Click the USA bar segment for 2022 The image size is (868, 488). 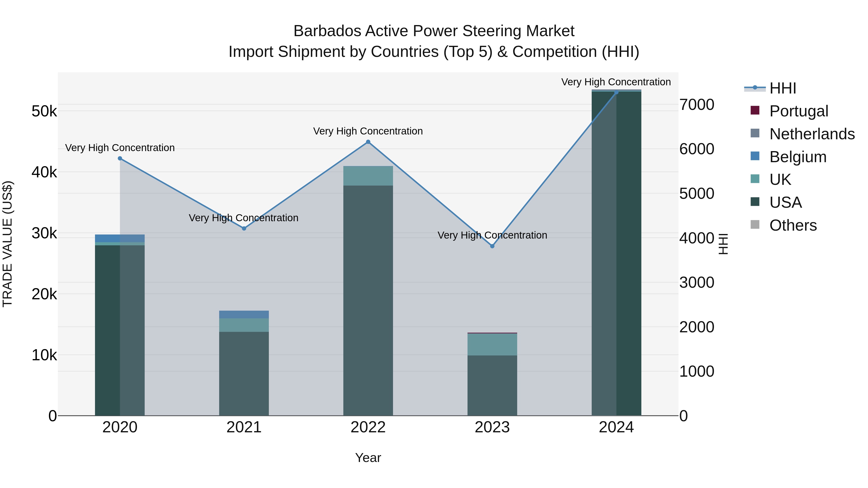point(368,301)
